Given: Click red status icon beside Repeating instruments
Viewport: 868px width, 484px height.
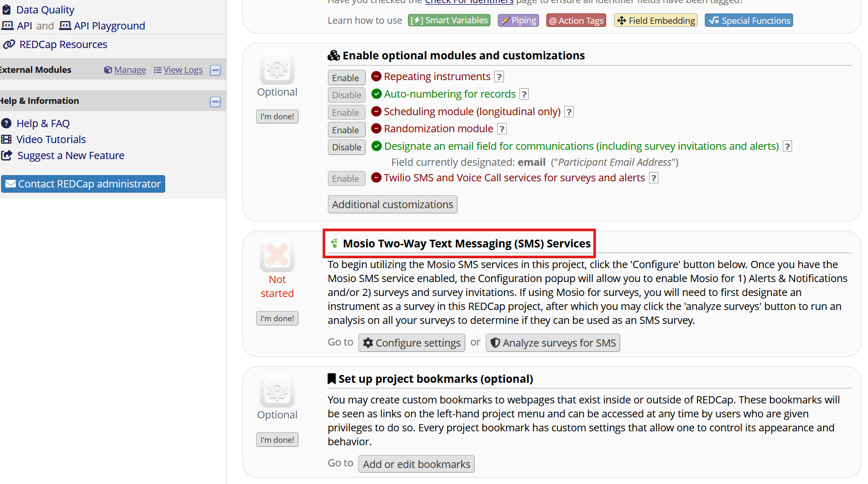Looking at the screenshot, I should click(x=376, y=76).
